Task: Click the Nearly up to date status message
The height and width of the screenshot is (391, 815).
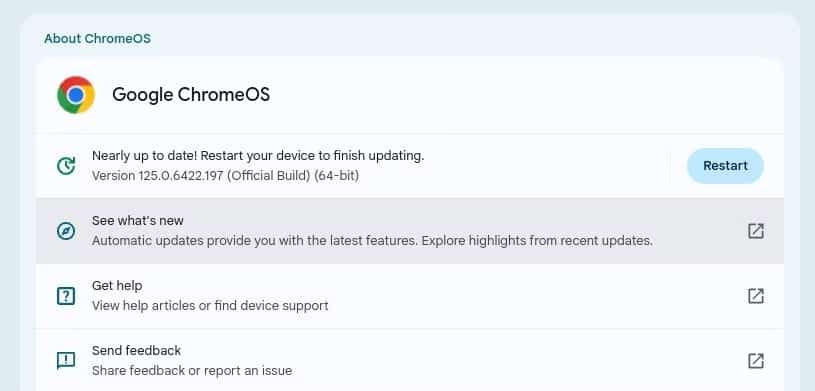Action: 258,155
